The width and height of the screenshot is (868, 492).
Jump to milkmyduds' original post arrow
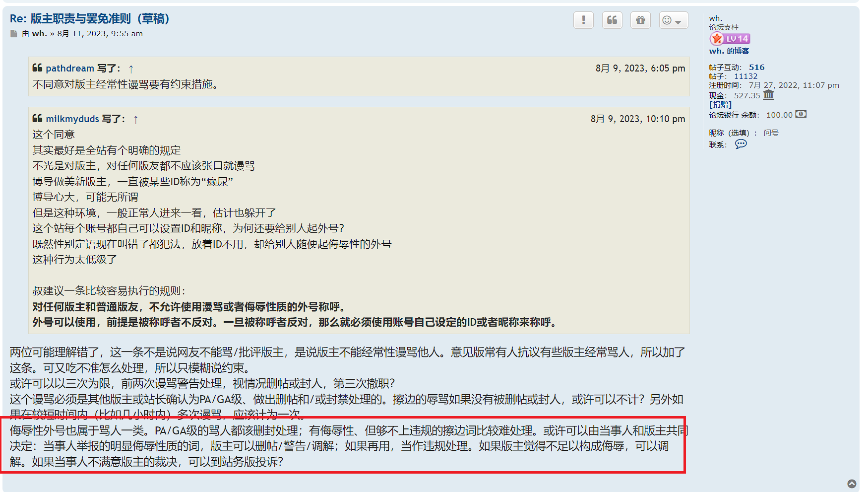[x=136, y=119]
